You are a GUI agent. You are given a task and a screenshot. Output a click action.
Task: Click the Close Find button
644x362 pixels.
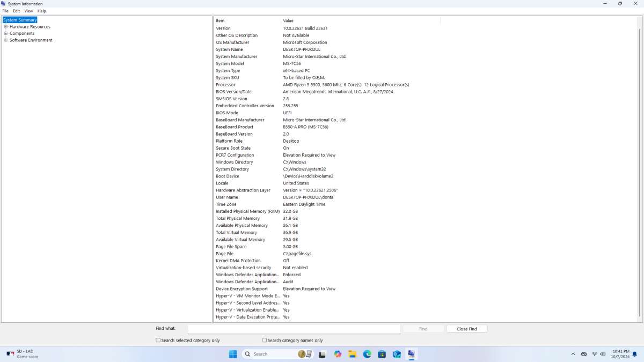click(x=466, y=329)
